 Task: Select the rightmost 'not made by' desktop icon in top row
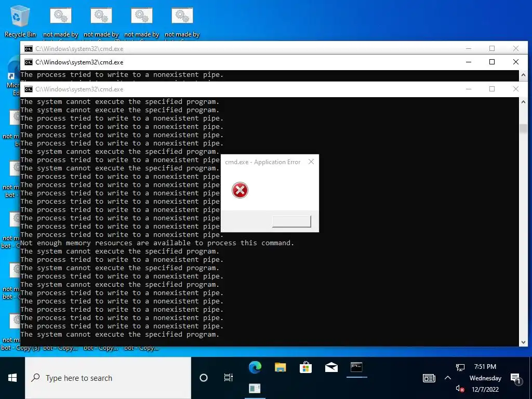(182, 22)
